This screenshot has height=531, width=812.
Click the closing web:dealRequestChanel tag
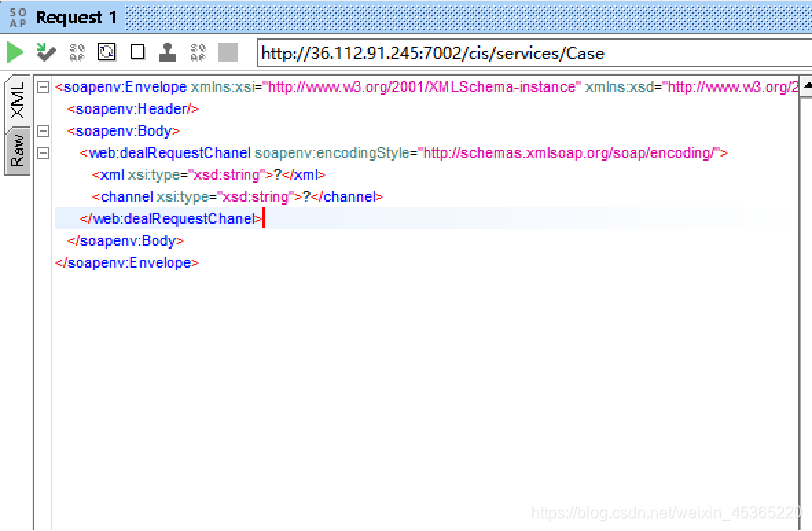pyautogui.click(x=171, y=219)
